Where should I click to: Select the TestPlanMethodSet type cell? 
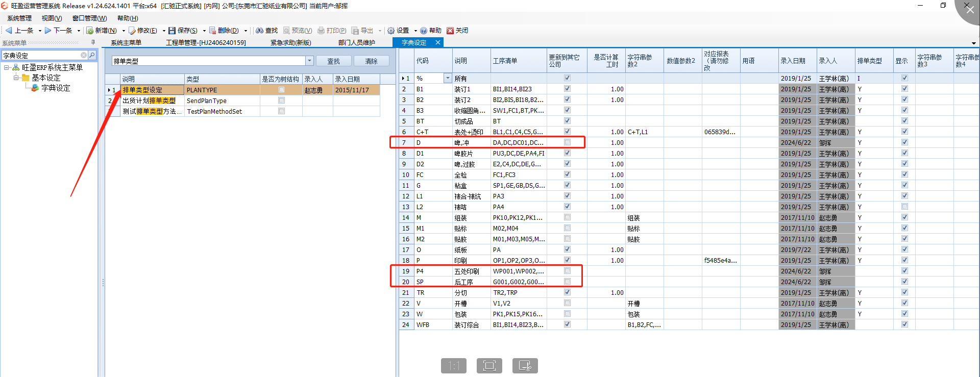[222, 111]
